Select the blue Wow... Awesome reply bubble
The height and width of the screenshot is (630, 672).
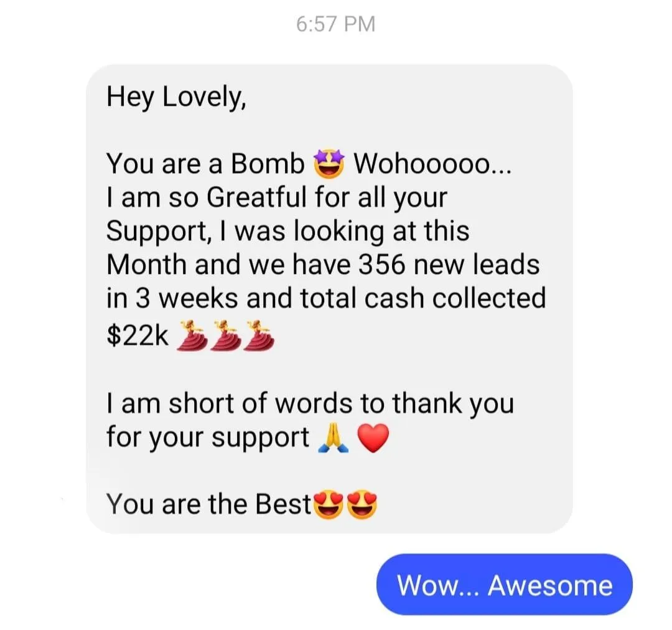(505, 585)
